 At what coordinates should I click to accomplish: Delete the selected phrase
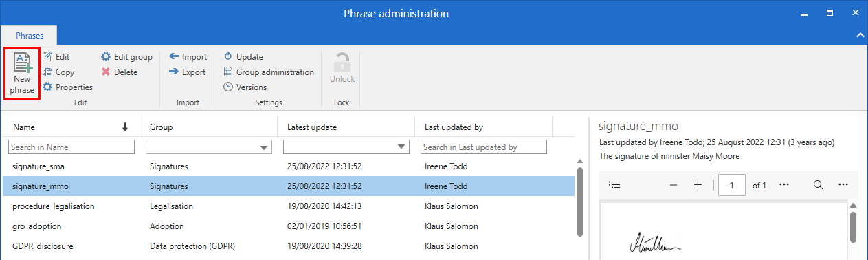tap(119, 72)
